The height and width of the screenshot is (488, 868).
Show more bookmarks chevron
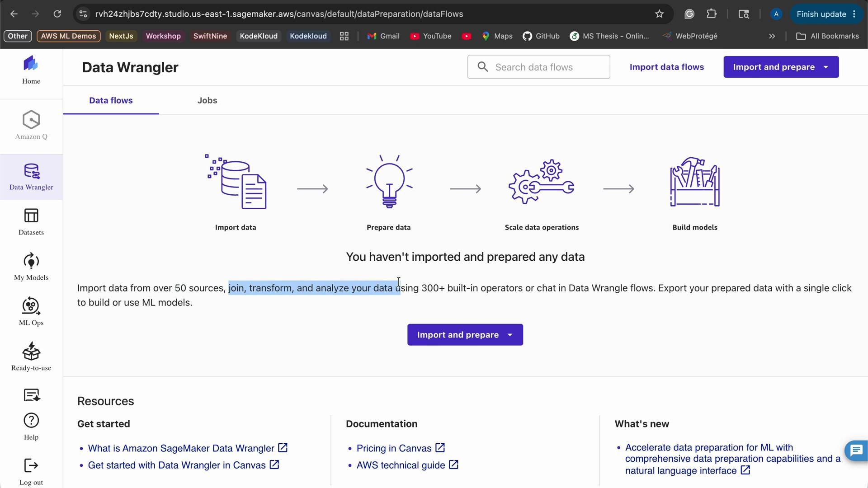[772, 36]
